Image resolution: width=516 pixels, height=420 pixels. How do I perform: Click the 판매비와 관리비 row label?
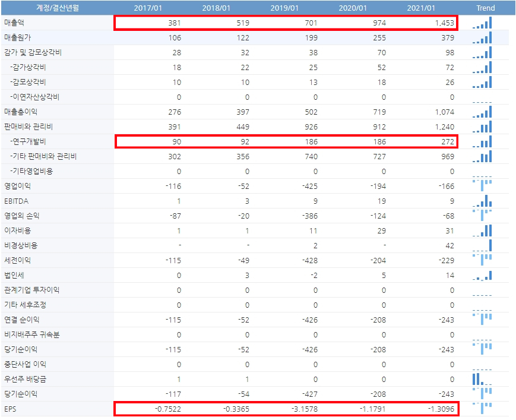pos(29,127)
